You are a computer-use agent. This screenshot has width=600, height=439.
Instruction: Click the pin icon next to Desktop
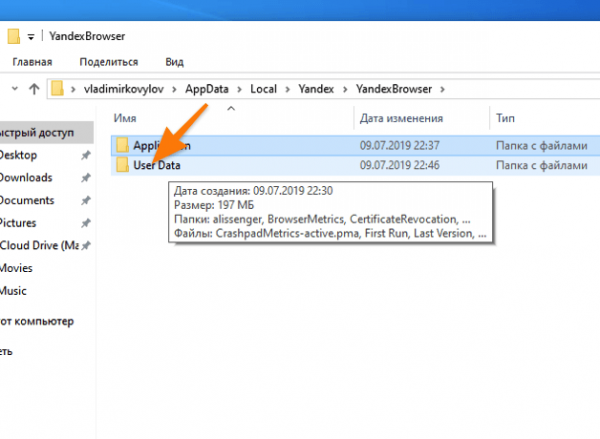[x=86, y=155]
